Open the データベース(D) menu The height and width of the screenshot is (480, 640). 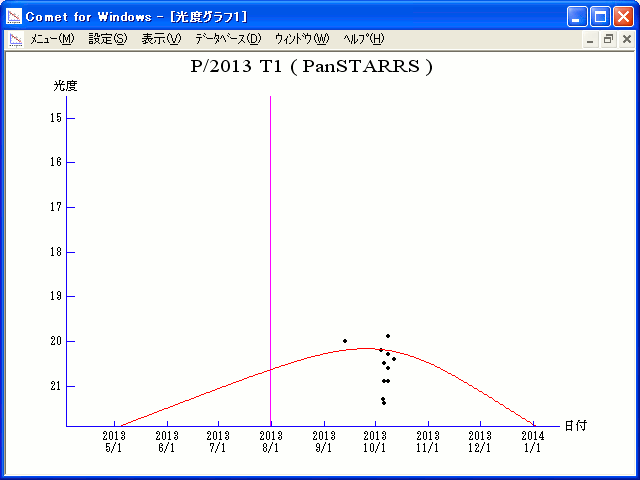click(x=228, y=39)
